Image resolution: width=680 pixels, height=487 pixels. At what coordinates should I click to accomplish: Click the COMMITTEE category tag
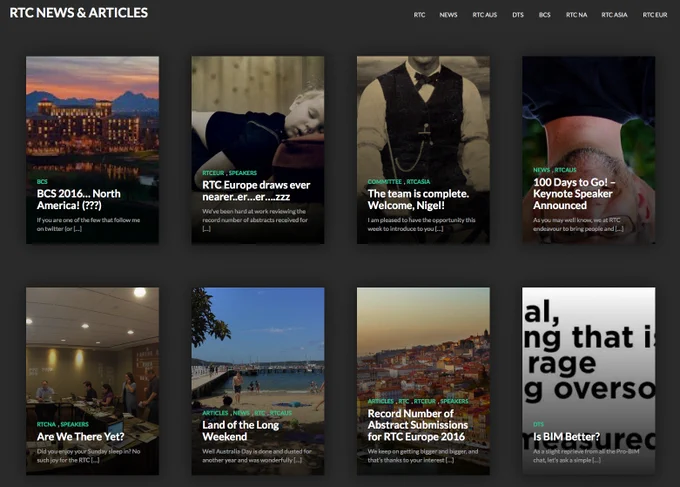point(385,182)
